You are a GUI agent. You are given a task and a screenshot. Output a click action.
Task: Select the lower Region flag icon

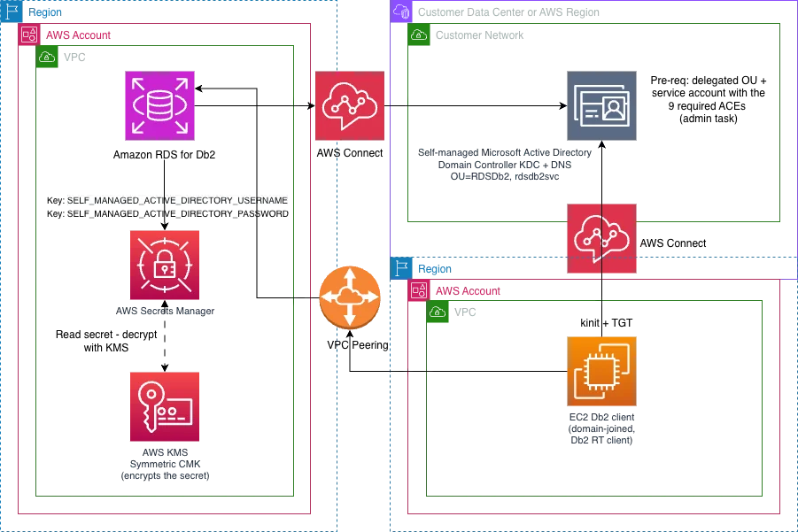[401, 268]
